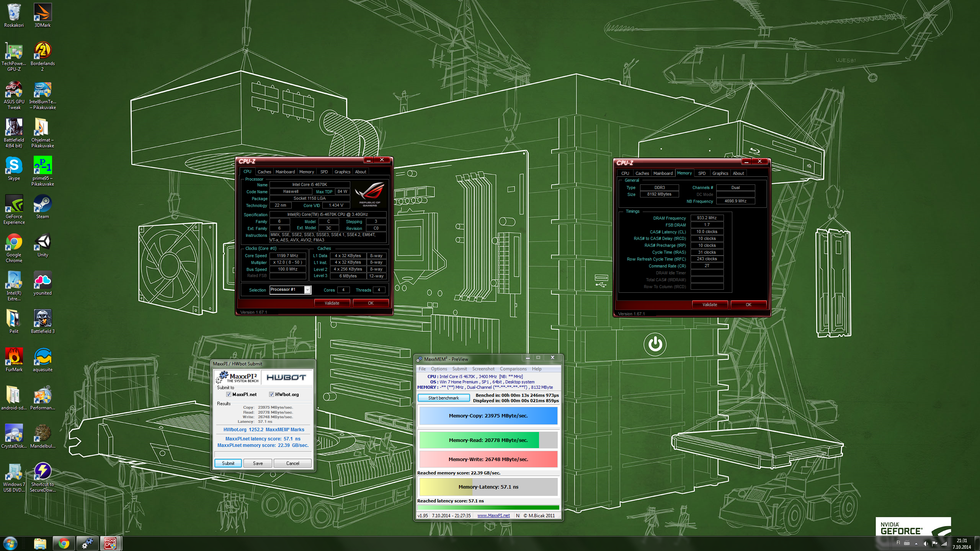Open the File Explorer taskbar icon
The image size is (980, 551).
(40, 543)
